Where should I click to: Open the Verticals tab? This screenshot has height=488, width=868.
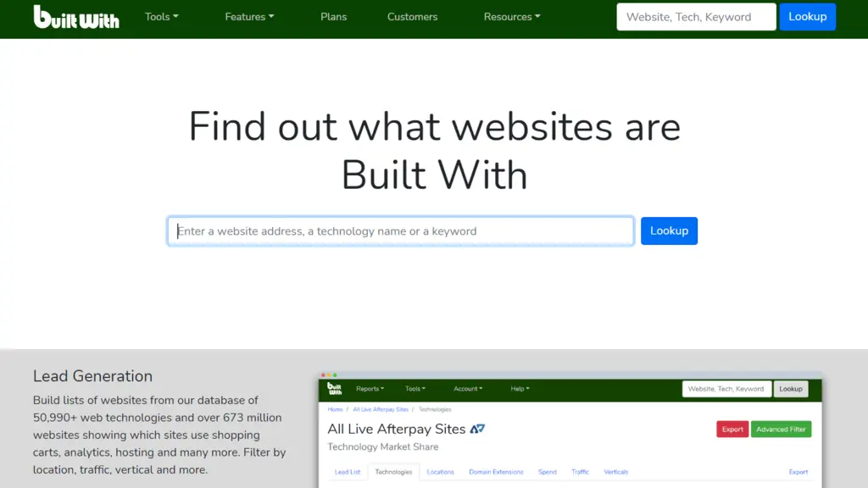615,472
